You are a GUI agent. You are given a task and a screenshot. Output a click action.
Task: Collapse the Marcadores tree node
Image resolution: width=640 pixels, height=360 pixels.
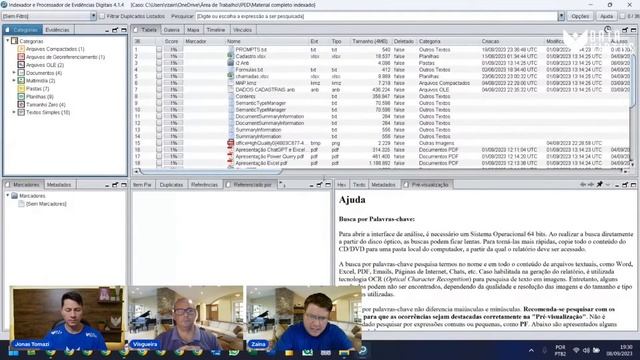7,196
